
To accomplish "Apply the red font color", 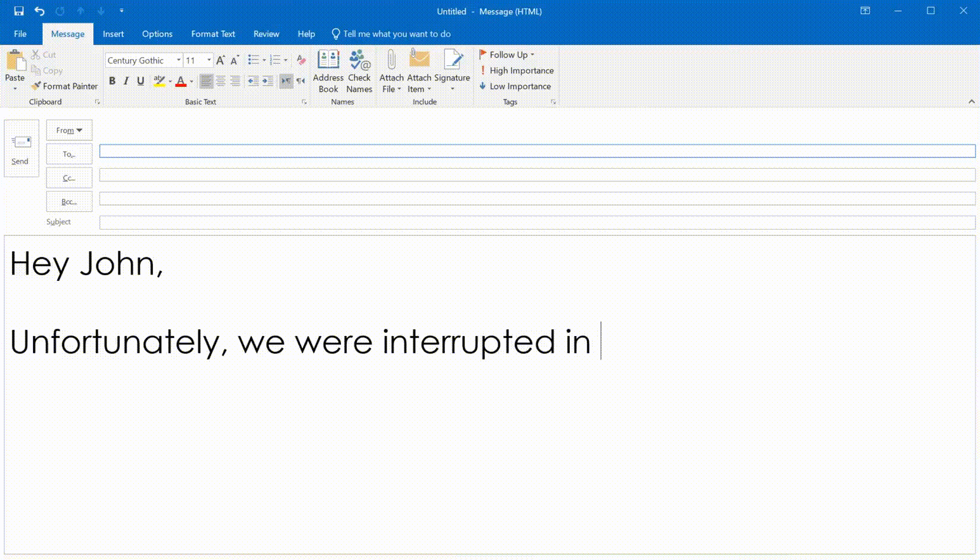I will point(181,81).
